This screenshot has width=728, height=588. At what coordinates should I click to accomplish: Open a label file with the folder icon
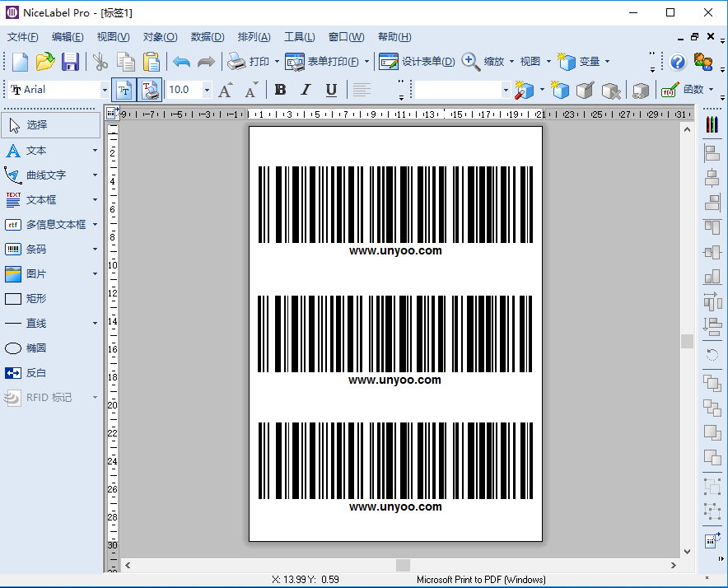coord(45,62)
